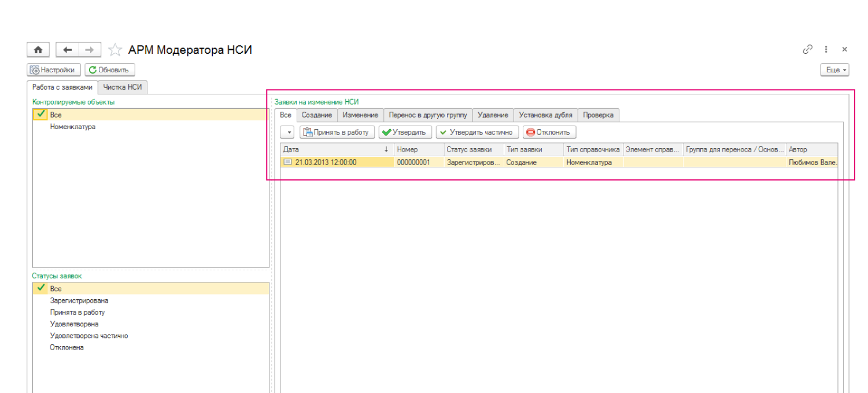This screenshot has width=868, height=393.
Task: Select the request row numbered 000000001
Action: [x=413, y=163]
